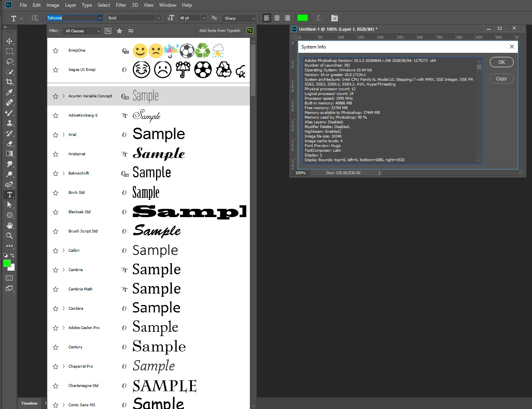Toggle Quick Mask mode
Image resolution: width=532 pixels, height=409 pixels.
click(9, 278)
